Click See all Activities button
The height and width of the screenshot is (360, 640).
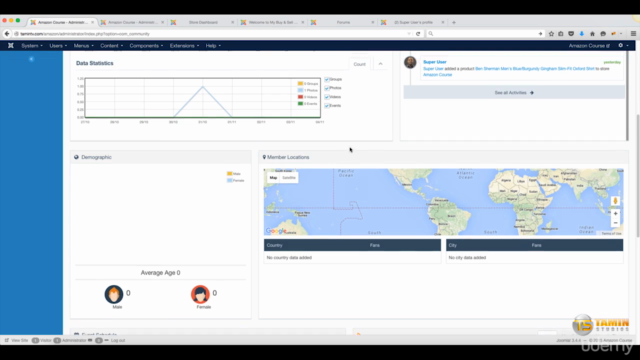(x=514, y=93)
